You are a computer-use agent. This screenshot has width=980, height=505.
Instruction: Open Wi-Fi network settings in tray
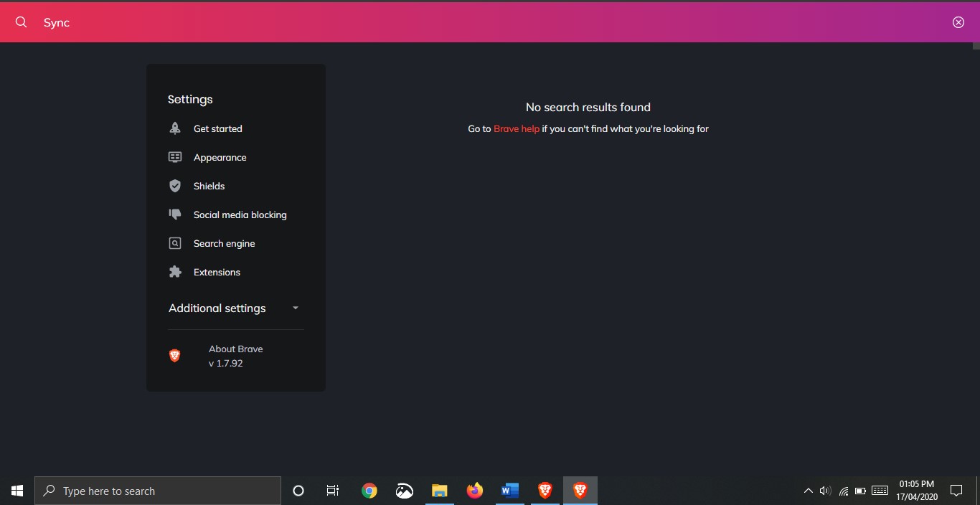844,491
